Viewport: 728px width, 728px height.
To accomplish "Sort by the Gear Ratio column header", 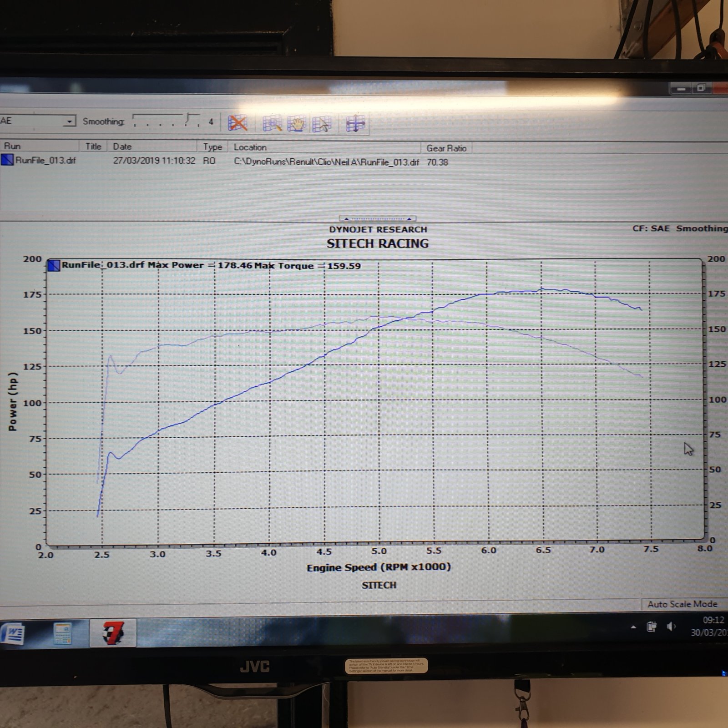I will 446,148.
